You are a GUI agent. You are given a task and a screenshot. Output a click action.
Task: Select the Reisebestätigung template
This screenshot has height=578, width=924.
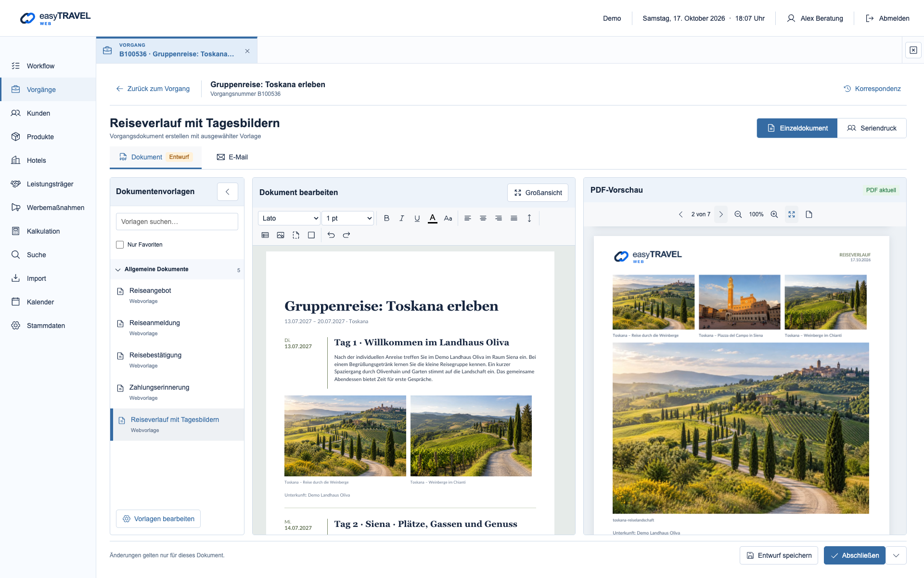point(177,360)
